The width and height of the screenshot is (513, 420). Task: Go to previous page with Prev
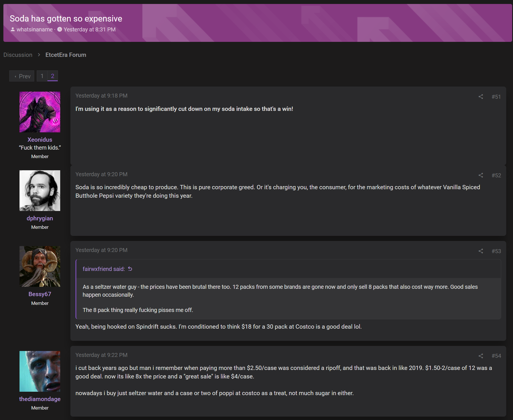pyautogui.click(x=22, y=76)
